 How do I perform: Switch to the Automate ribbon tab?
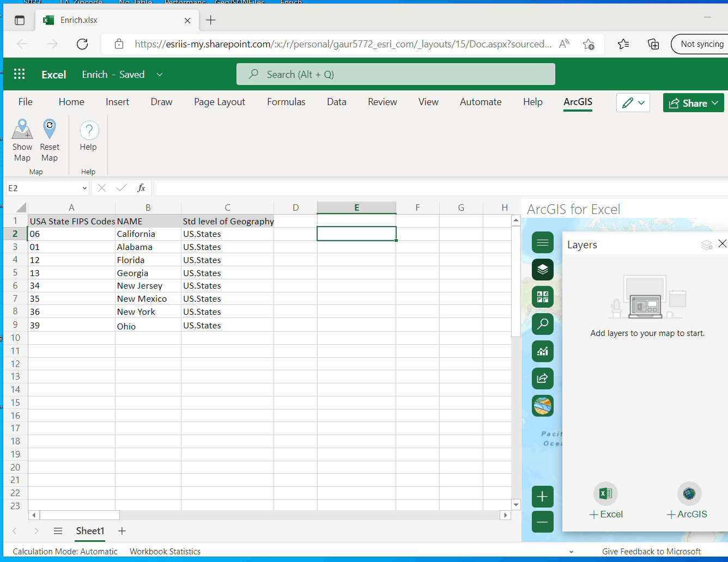[481, 102]
